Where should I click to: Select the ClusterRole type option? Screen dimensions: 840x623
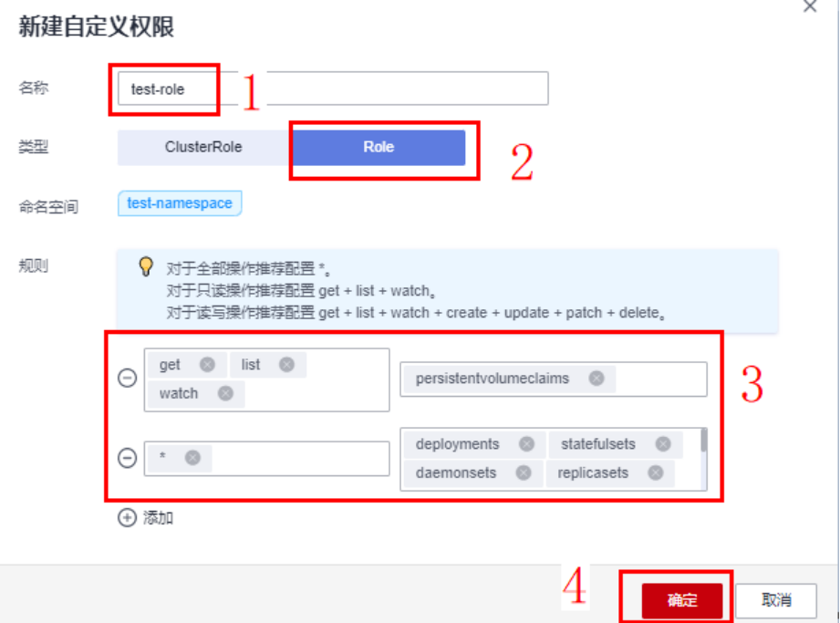pyautogui.click(x=203, y=148)
